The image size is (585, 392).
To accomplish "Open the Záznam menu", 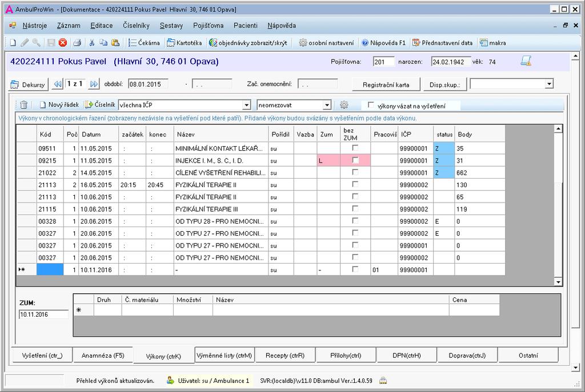I will pyautogui.click(x=69, y=26).
